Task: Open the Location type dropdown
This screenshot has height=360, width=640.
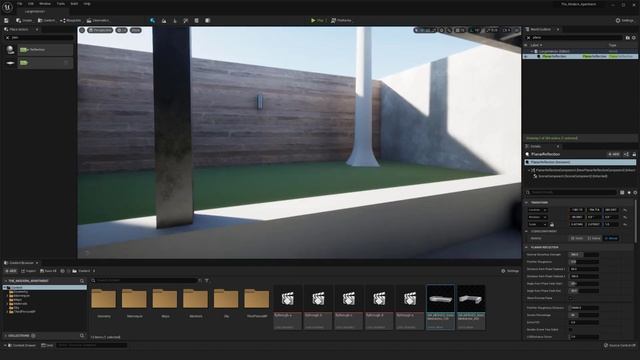Action: point(538,210)
